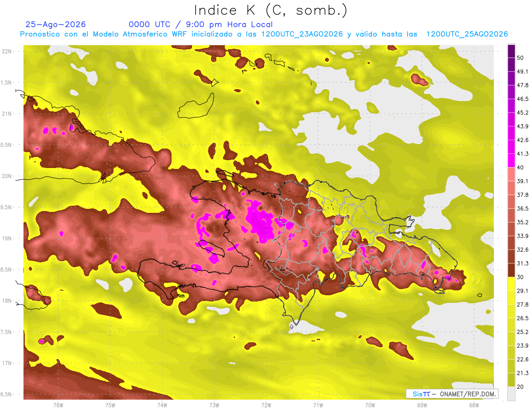532x411 pixels.
Task: Click "0000 UTC / 9:00 pm Hora Local"
Action: point(201,24)
